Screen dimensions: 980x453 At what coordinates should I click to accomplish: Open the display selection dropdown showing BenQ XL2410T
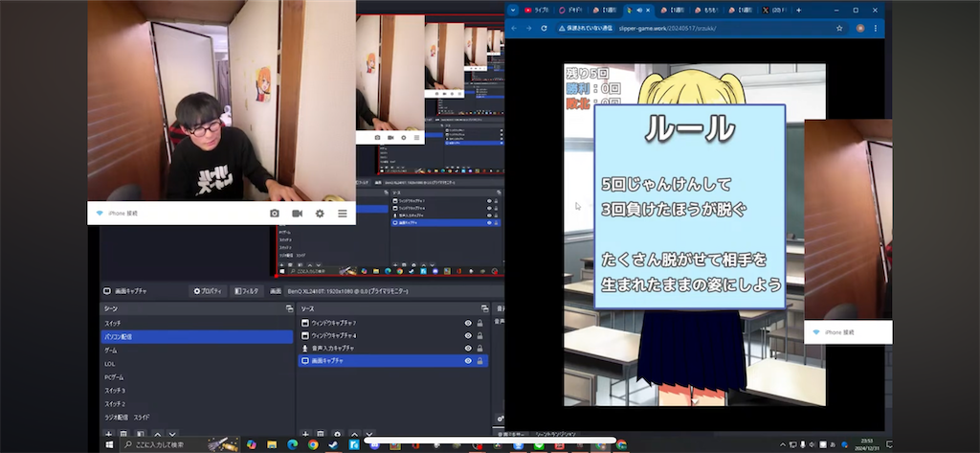coord(346,291)
